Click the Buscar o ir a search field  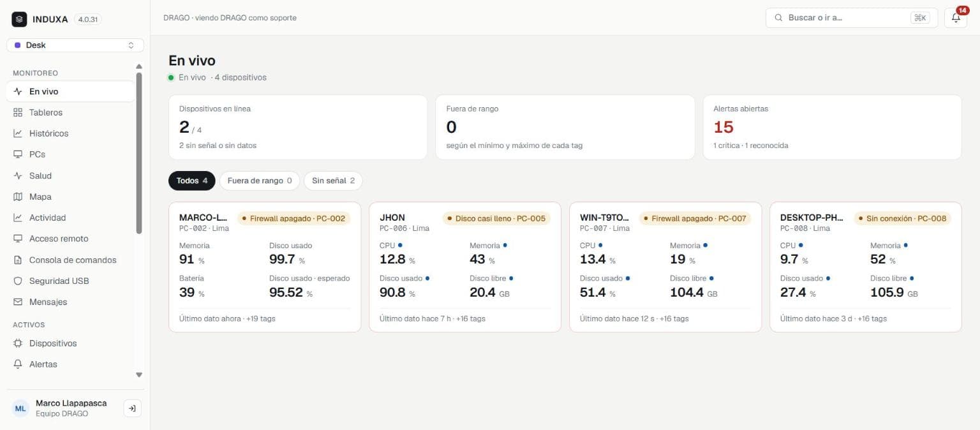coord(852,18)
